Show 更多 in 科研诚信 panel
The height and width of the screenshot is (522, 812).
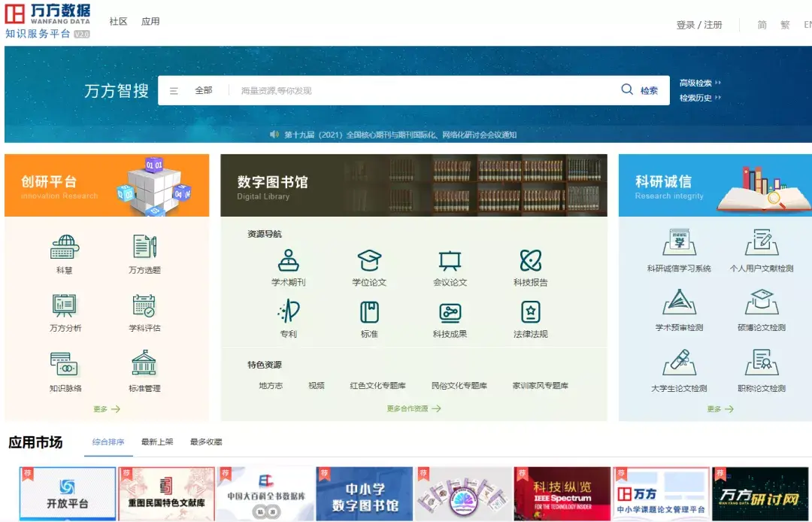[x=720, y=409]
